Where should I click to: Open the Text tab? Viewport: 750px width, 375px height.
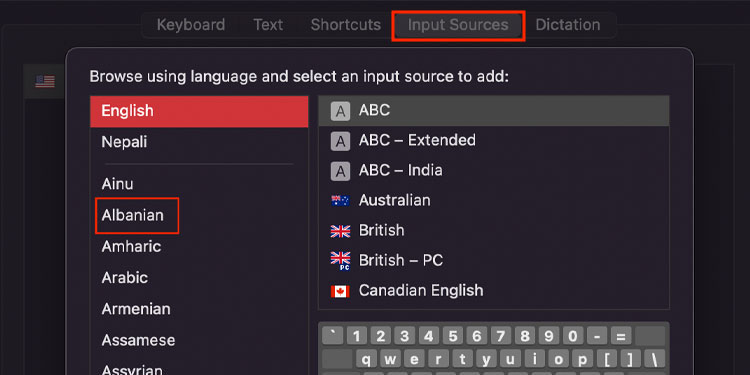tap(268, 25)
